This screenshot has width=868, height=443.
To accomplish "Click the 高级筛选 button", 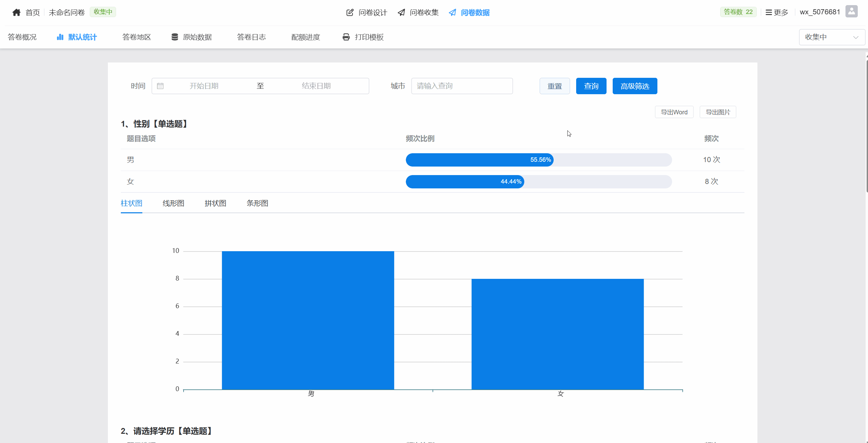I will pos(635,86).
